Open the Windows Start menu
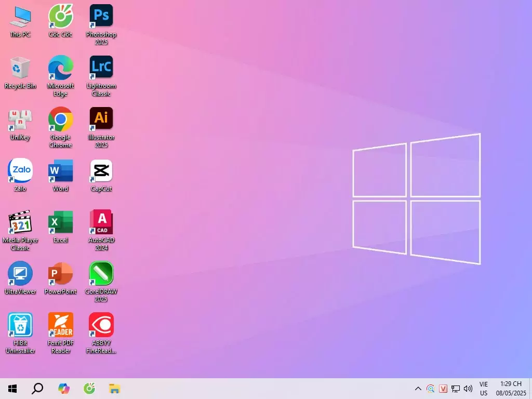Image resolution: width=532 pixels, height=399 pixels. pyautogui.click(x=12, y=389)
